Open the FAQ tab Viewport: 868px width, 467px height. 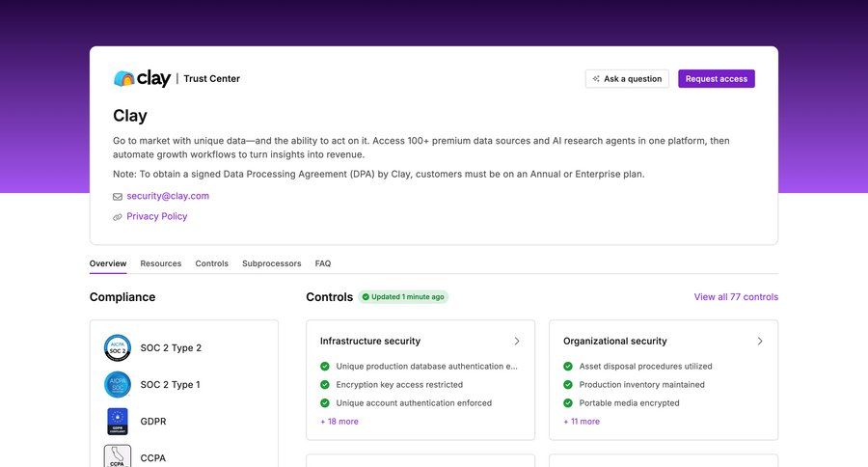[323, 263]
